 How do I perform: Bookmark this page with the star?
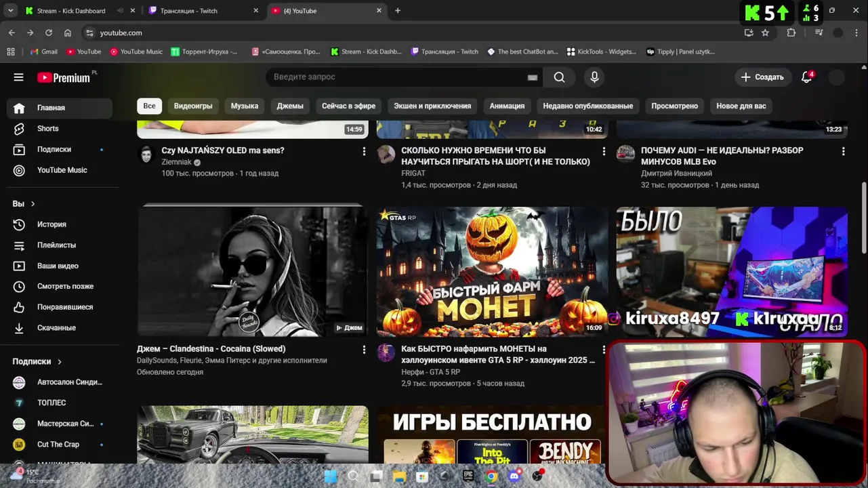[765, 33]
